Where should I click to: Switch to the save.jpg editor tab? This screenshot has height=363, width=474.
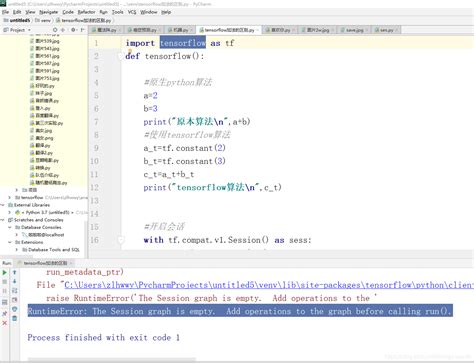354,30
